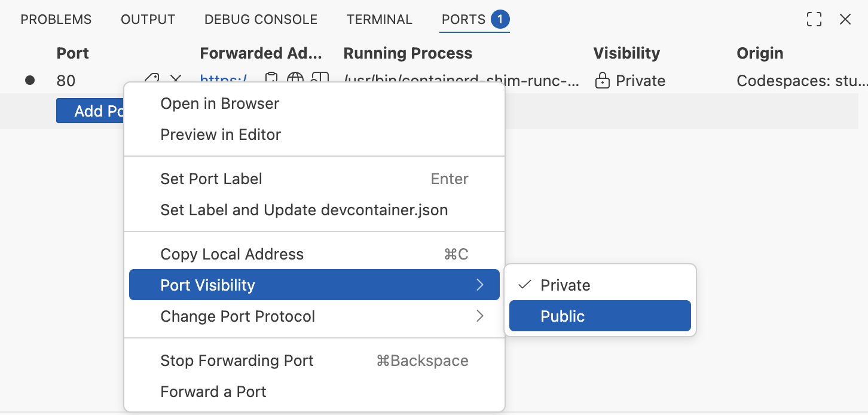Expand the Change Port Protocol submenu arrow
This screenshot has width=868, height=415.
pyautogui.click(x=479, y=316)
